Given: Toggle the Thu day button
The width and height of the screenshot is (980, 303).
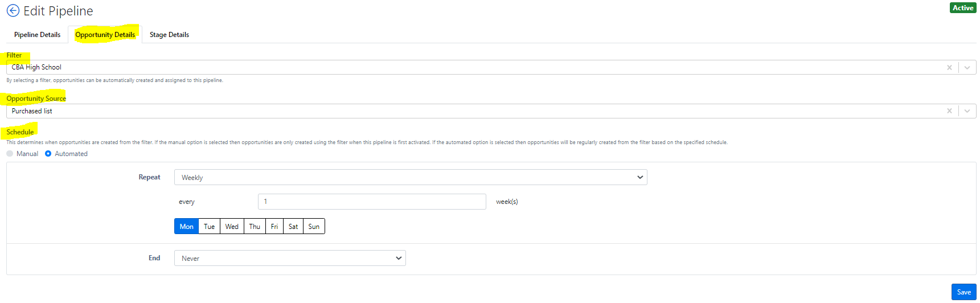Looking at the screenshot, I should click(255, 226).
